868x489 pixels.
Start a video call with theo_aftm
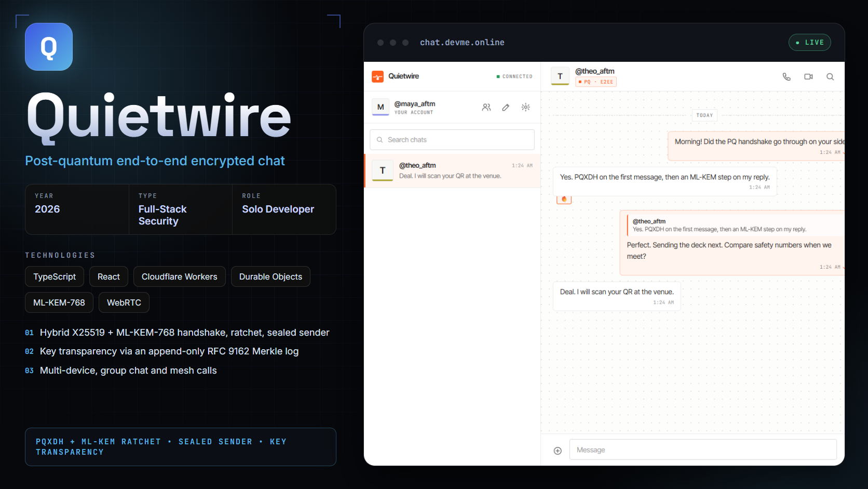pyautogui.click(x=808, y=77)
